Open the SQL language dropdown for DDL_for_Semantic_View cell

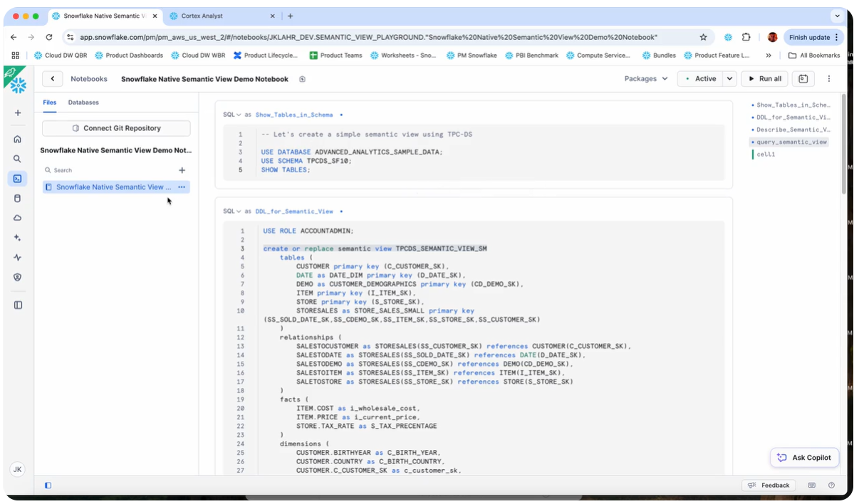(232, 211)
